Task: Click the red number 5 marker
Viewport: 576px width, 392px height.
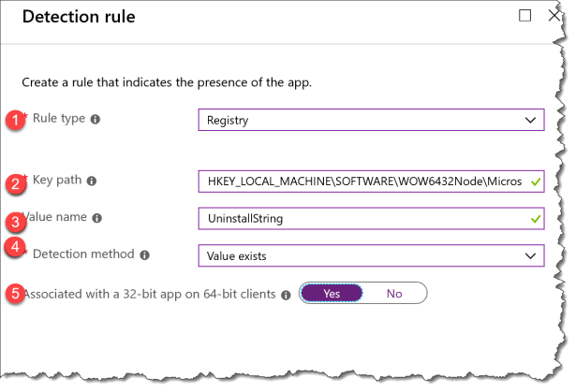Action: point(14,292)
